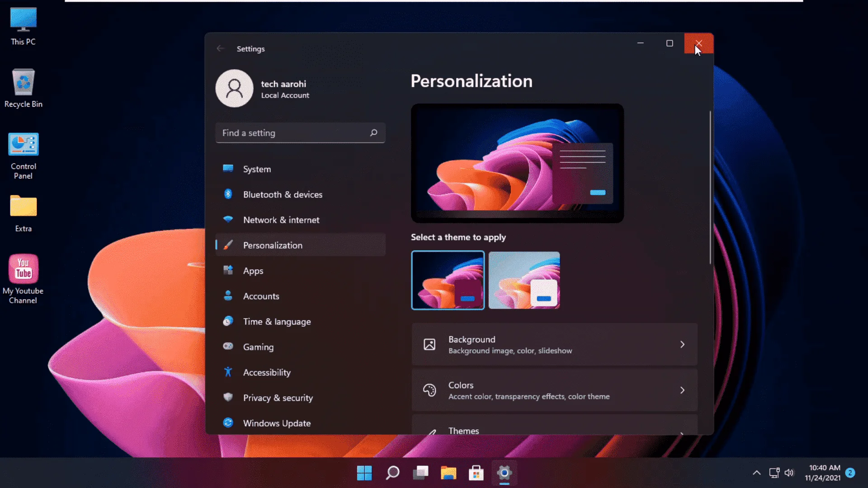This screenshot has width=868, height=488.
Task: Click the Background picture icon
Action: [x=429, y=344]
